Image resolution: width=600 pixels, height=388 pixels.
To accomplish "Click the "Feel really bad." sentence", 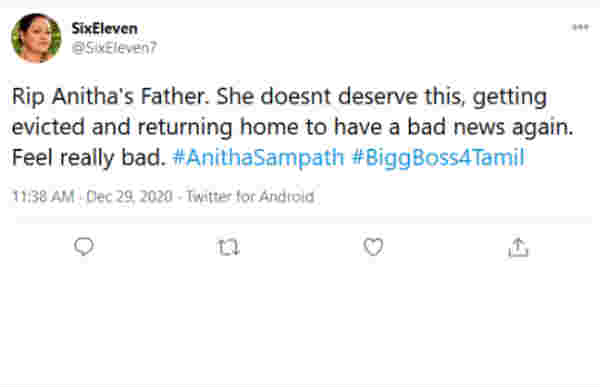I will click(x=88, y=157).
